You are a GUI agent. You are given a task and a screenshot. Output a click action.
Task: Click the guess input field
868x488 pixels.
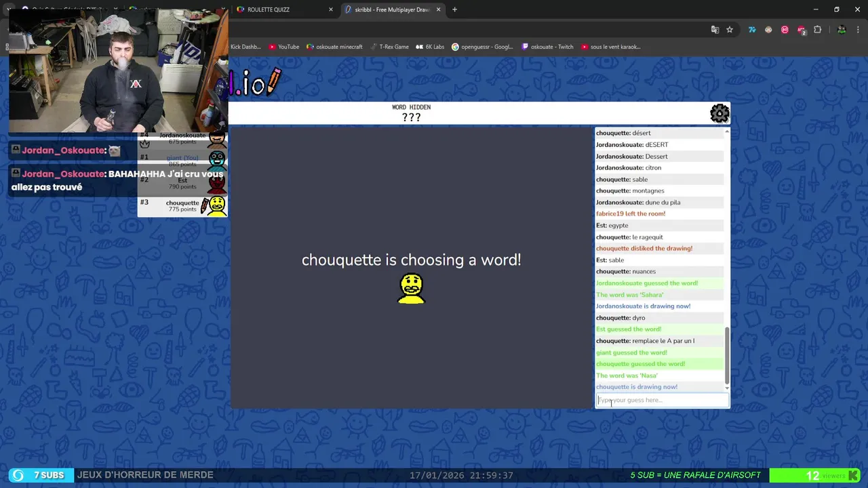[662, 400]
